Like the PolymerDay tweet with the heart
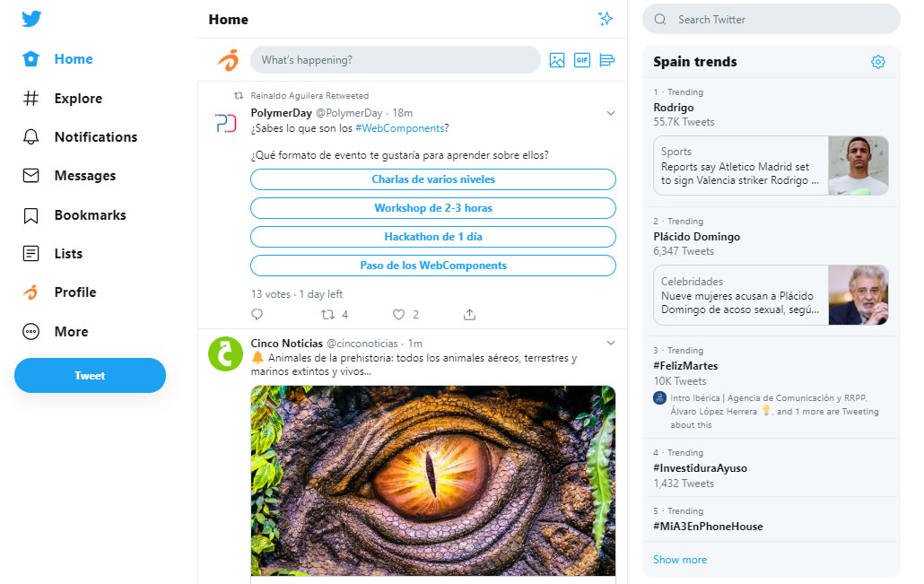The width and height of the screenshot is (924, 584). click(397, 314)
